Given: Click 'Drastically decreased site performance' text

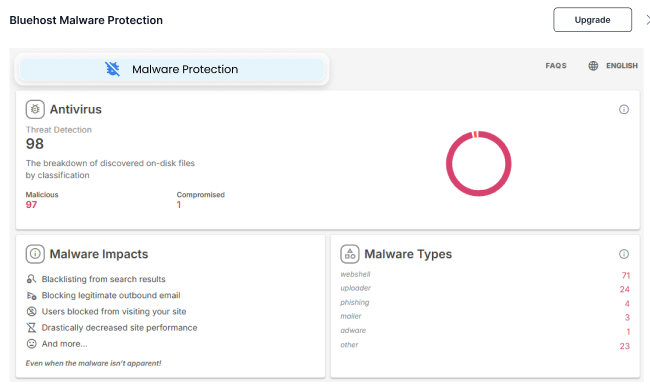Looking at the screenshot, I should 119,328.
